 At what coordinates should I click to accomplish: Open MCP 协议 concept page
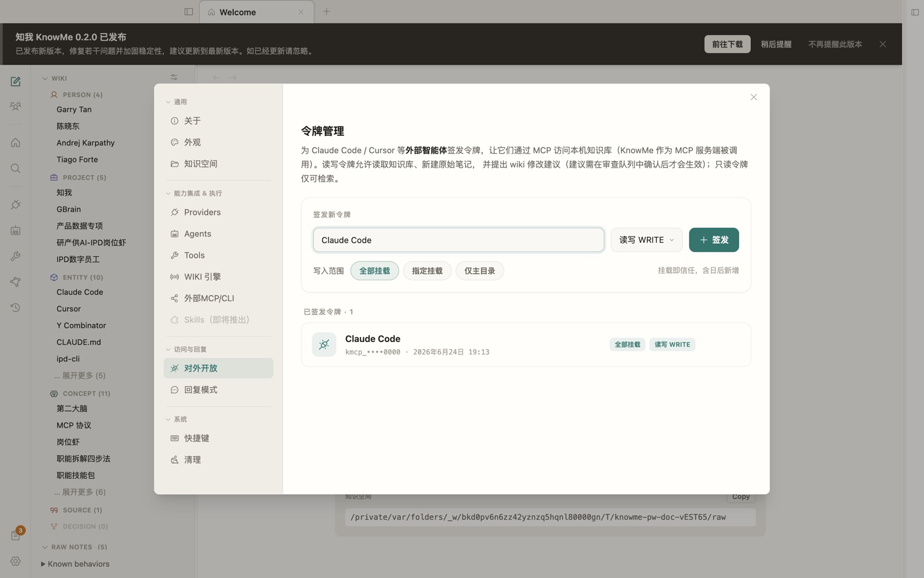click(x=74, y=425)
